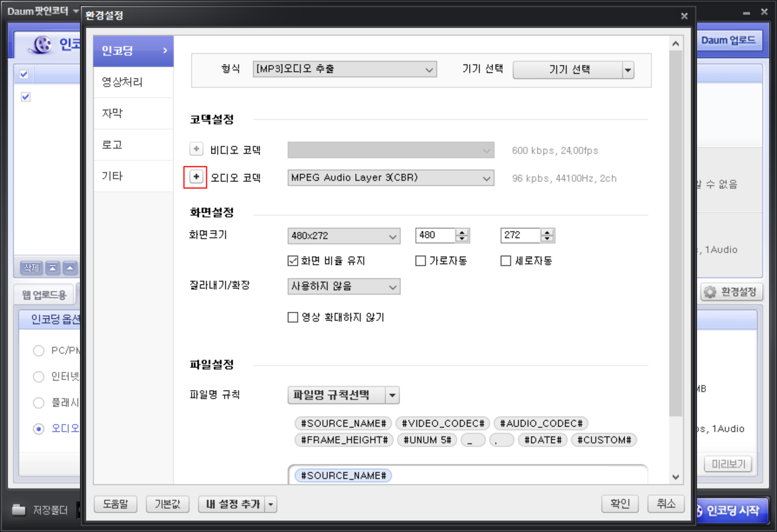Viewport: 777px width, 532px height.
Task: Click the #CUSTOM# tag
Action: click(x=604, y=440)
